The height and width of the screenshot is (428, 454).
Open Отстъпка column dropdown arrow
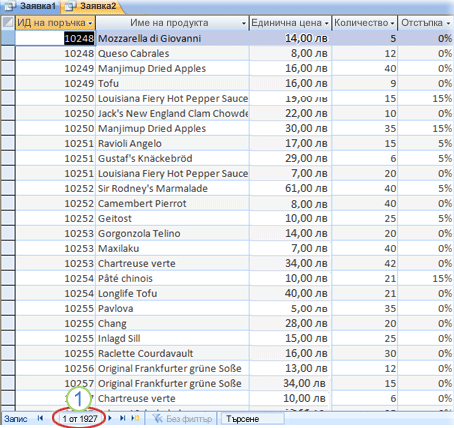coord(448,23)
